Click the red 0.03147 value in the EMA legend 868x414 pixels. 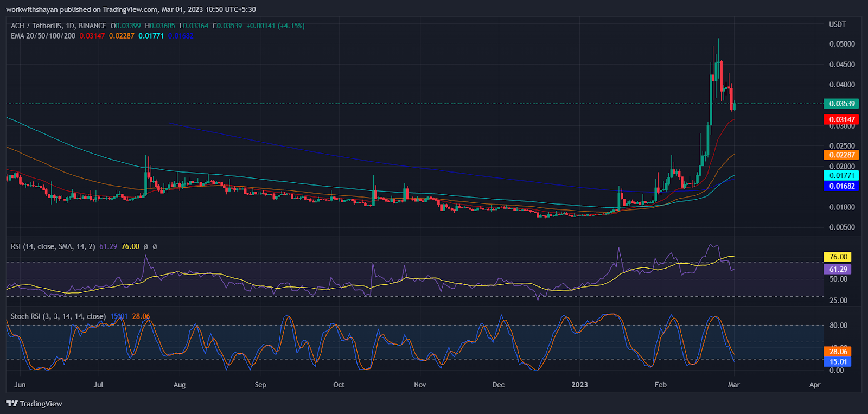pos(92,36)
